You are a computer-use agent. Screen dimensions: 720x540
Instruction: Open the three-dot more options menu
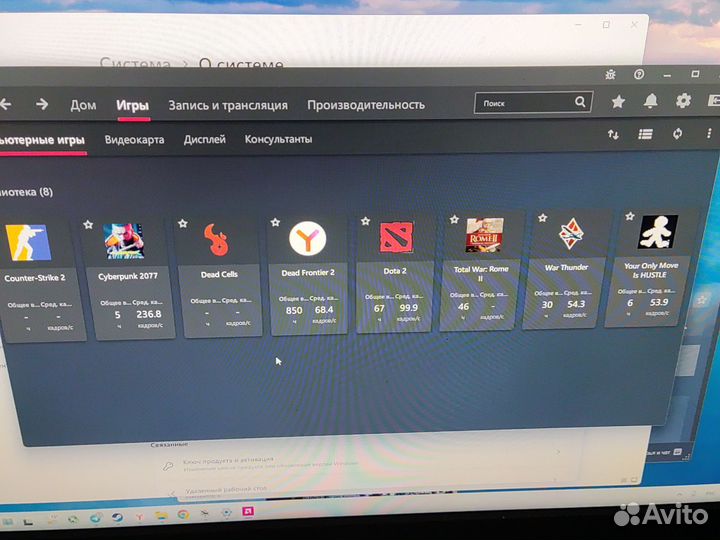711,134
